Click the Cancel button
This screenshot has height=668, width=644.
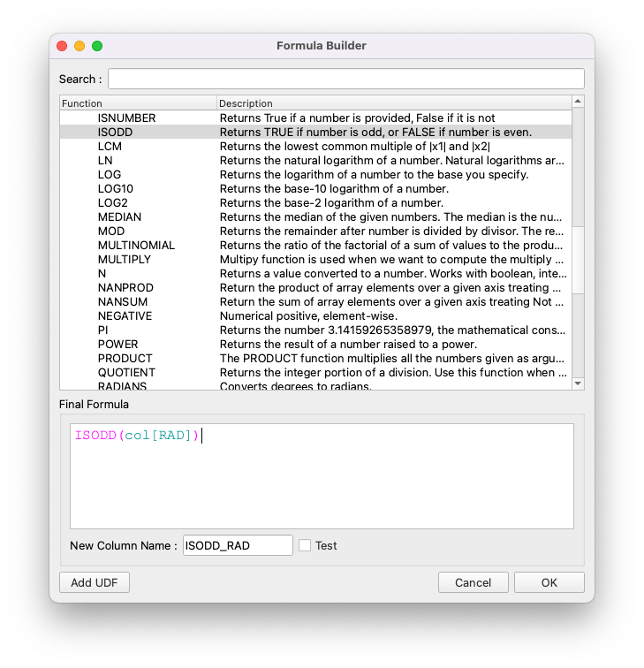click(x=474, y=582)
